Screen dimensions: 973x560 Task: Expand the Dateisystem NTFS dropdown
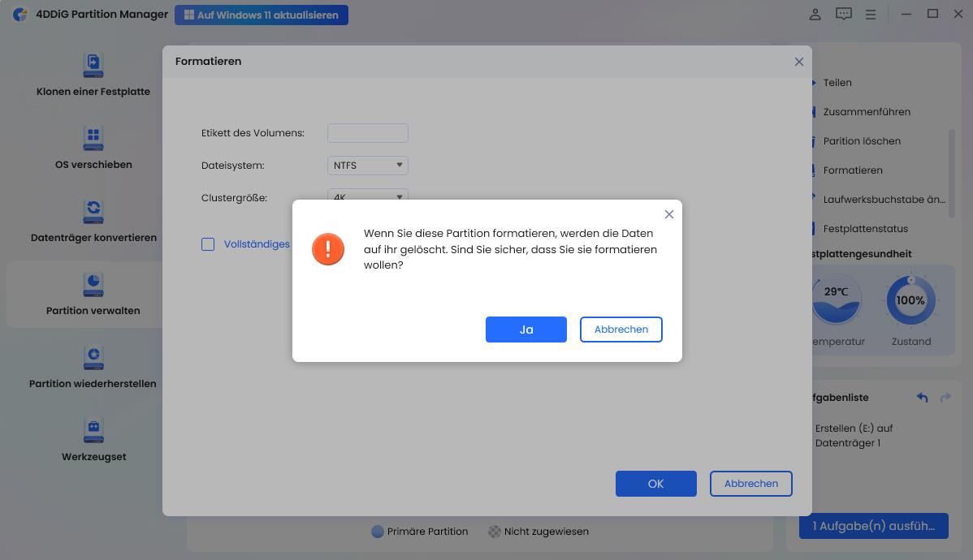click(x=367, y=166)
